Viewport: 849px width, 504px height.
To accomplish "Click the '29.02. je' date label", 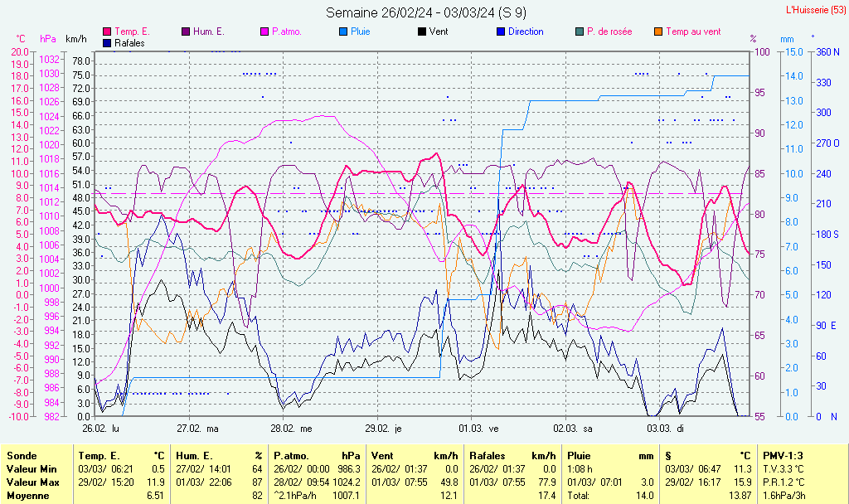I will click(x=383, y=429).
